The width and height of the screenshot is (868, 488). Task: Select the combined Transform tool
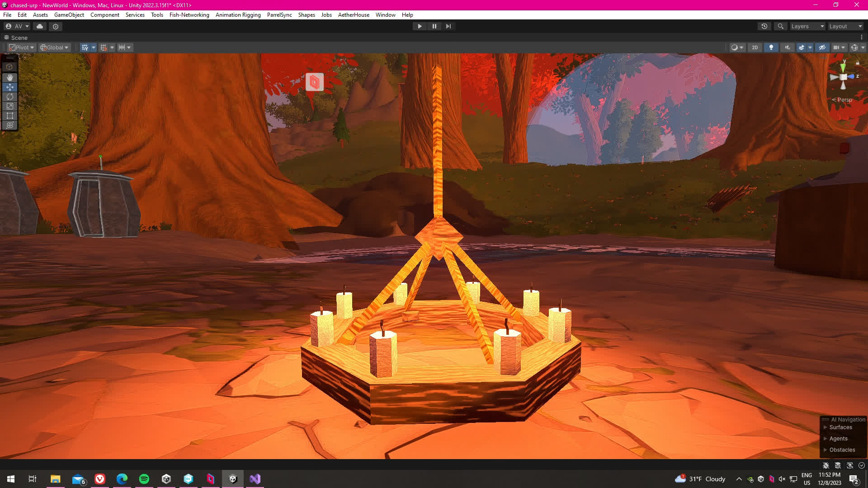coord(9,125)
